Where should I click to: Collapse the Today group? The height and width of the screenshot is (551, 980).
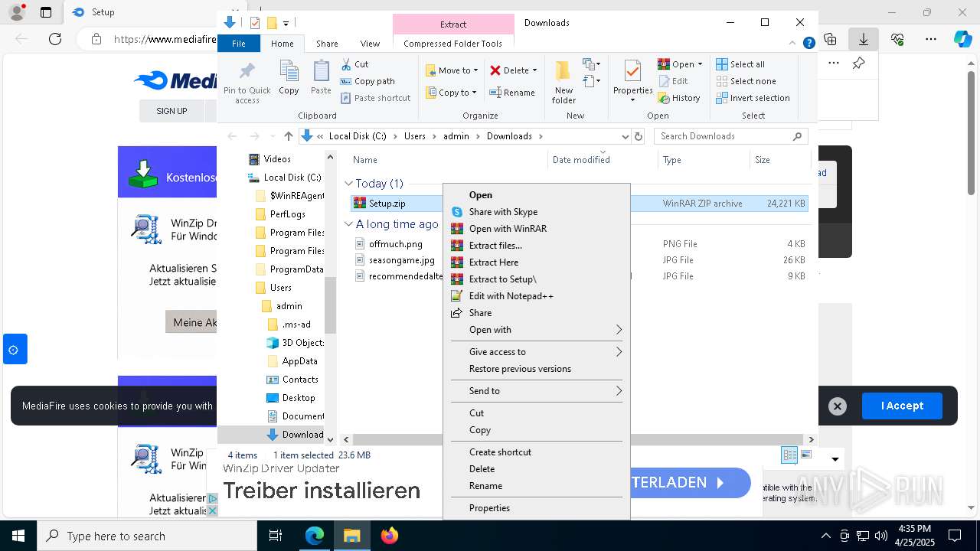[348, 184]
